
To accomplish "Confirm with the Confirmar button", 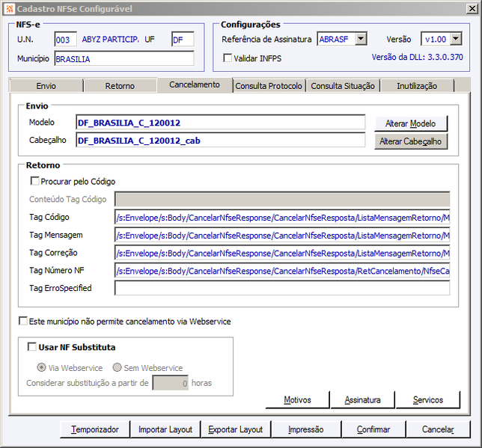I will coord(373,429).
